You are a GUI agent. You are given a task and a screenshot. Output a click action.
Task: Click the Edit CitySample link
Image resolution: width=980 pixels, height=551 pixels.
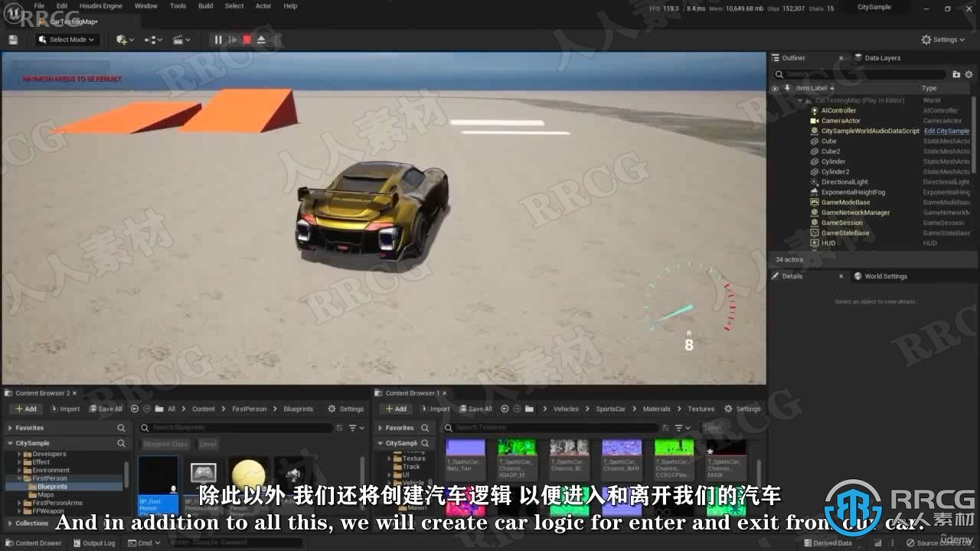946,131
